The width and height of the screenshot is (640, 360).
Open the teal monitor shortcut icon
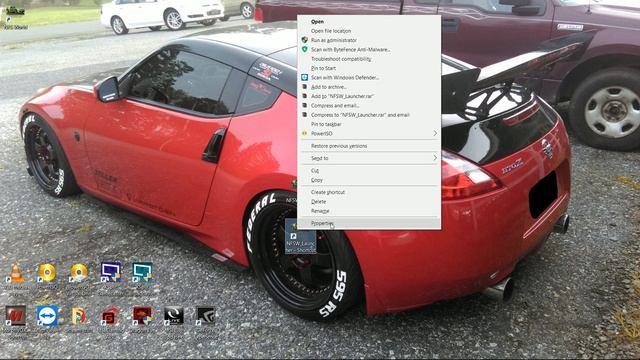(142, 272)
